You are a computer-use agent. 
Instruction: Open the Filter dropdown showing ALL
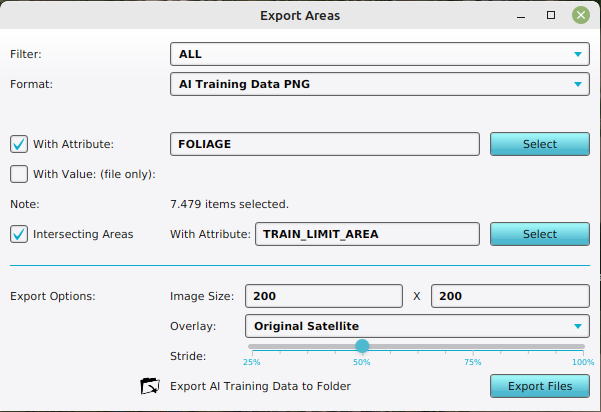[379, 54]
